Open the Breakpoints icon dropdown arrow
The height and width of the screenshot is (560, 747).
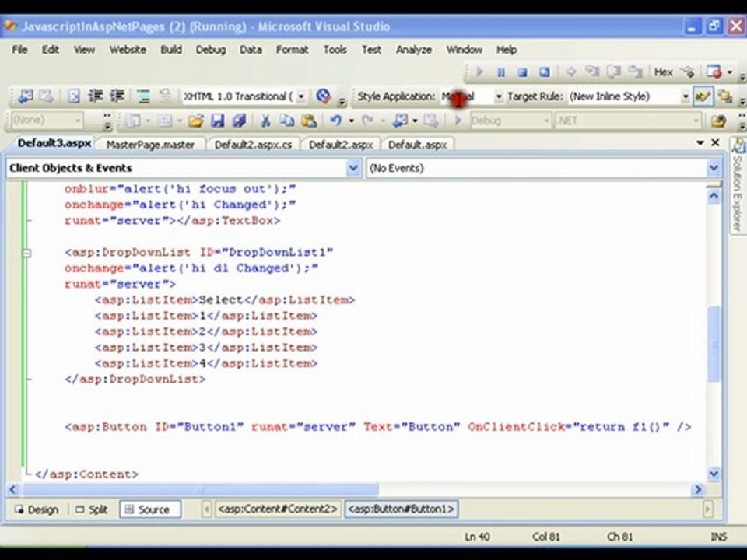pyautogui.click(x=729, y=72)
